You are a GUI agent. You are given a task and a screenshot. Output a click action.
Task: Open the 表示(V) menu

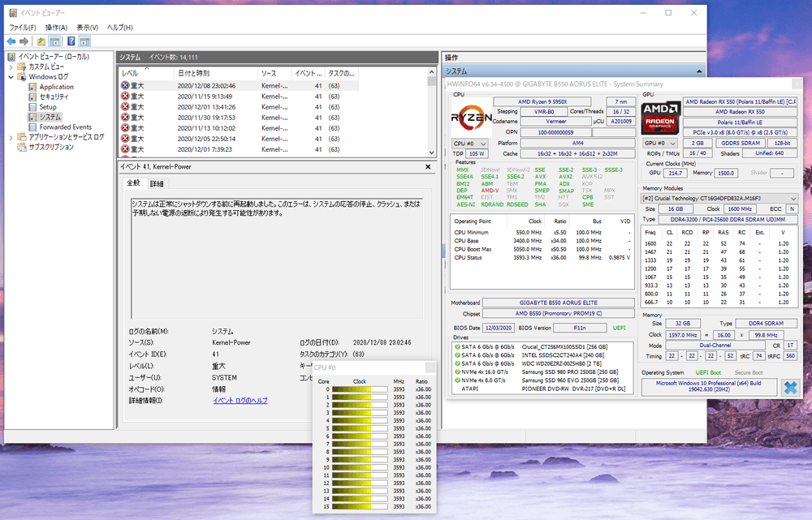(88, 28)
